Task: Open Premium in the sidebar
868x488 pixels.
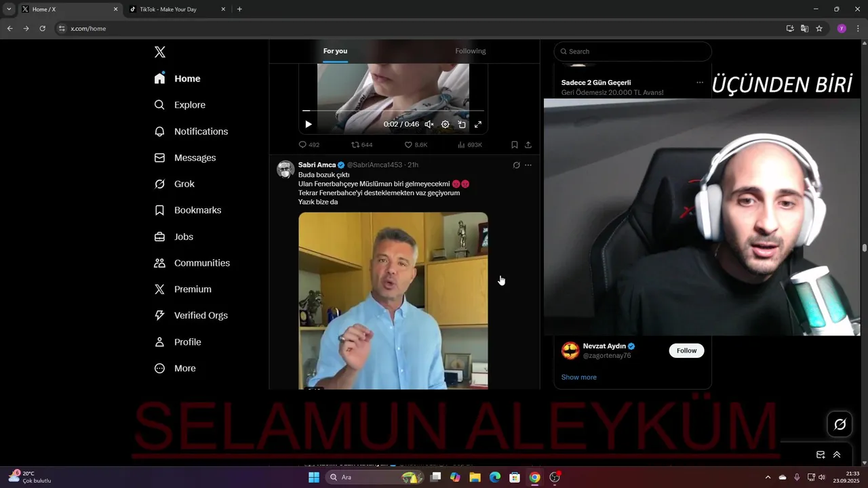Action: point(183,289)
